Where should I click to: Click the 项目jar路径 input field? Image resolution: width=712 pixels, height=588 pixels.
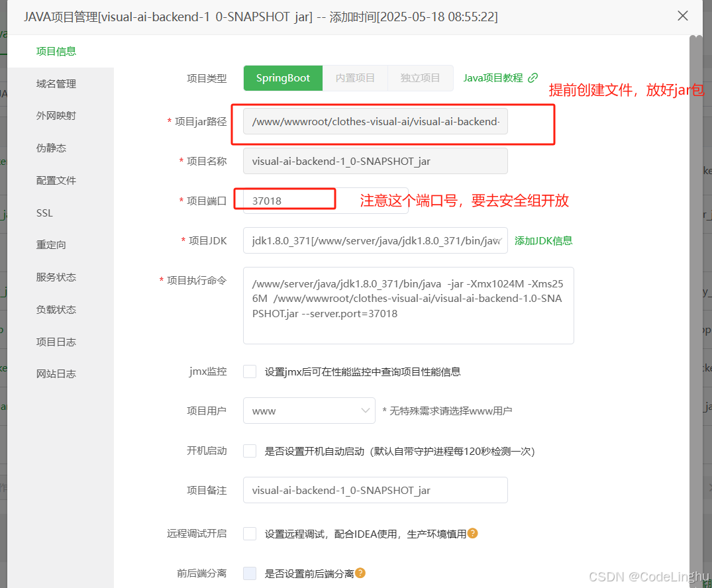coord(376,122)
